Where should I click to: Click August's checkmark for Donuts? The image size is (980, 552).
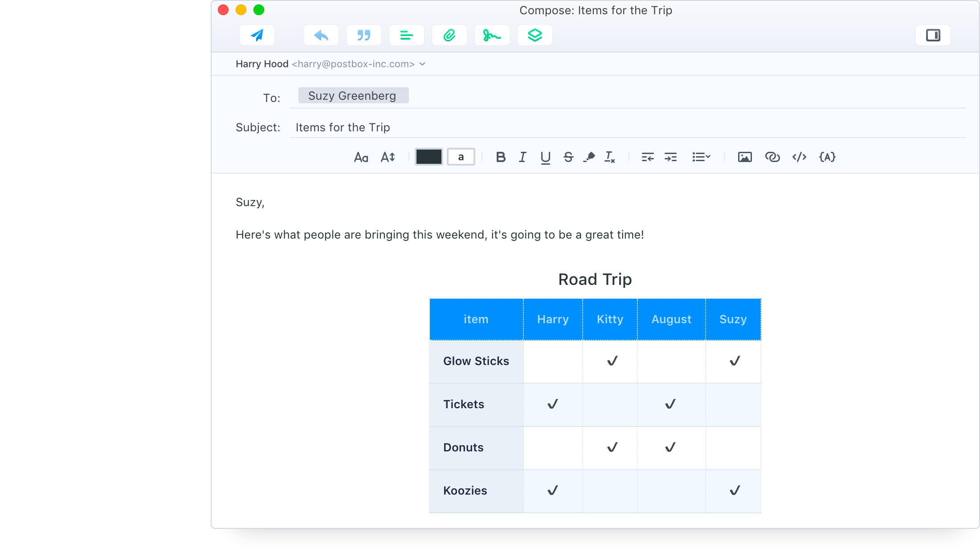pos(670,447)
